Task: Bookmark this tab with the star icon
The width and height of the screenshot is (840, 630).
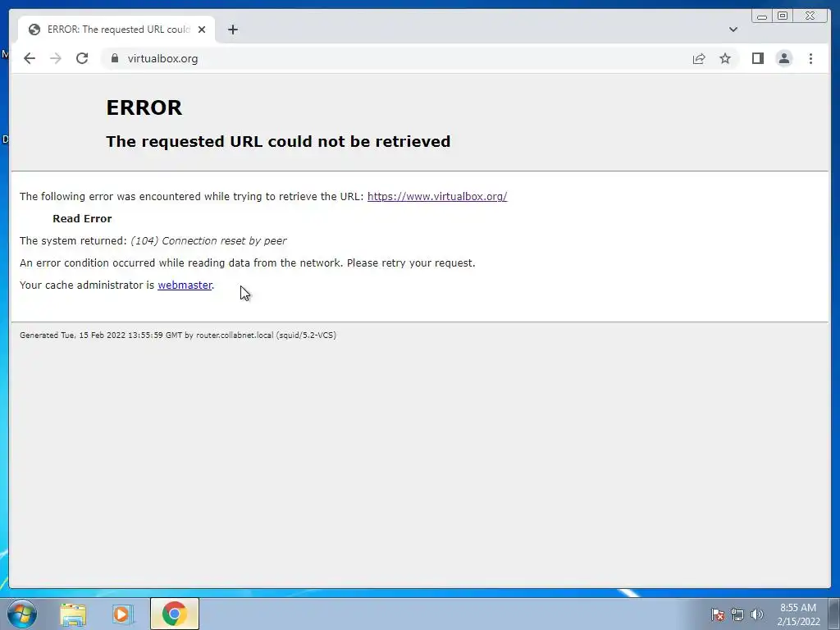Action: point(725,58)
